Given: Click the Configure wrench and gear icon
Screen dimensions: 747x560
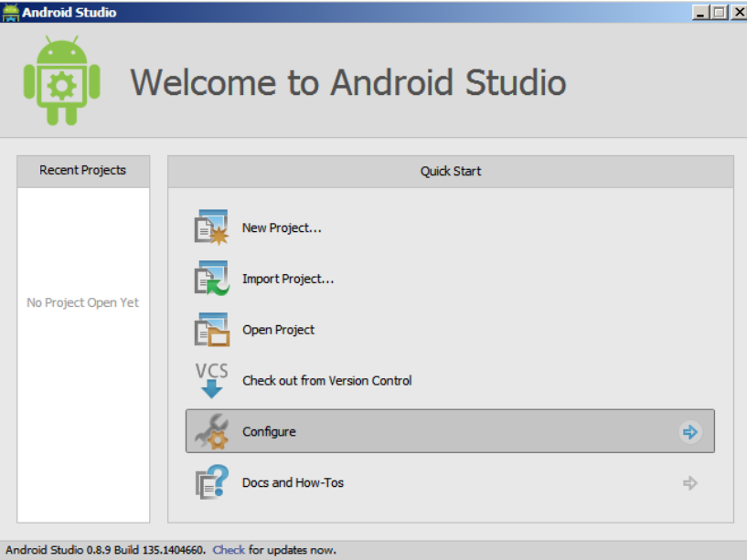Looking at the screenshot, I should coord(211,431).
